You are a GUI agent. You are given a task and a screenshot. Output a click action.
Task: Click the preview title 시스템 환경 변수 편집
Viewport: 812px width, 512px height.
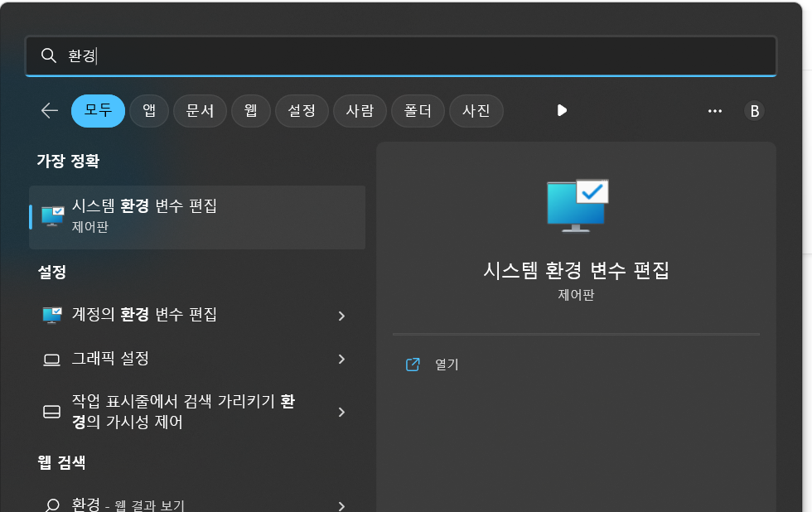[576, 270]
